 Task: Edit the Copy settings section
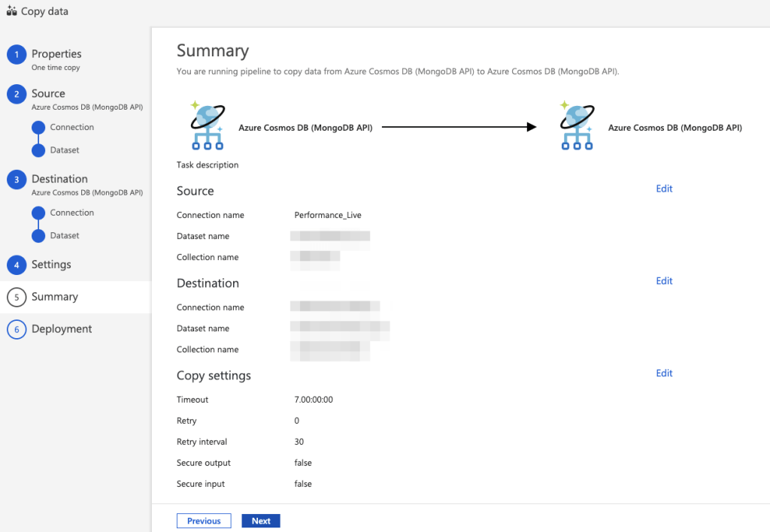664,373
